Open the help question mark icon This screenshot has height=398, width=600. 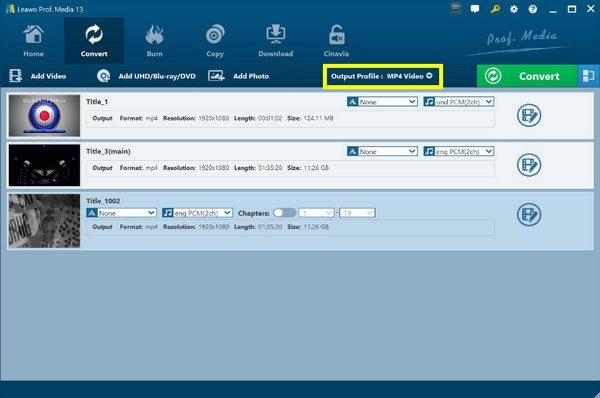click(x=533, y=9)
